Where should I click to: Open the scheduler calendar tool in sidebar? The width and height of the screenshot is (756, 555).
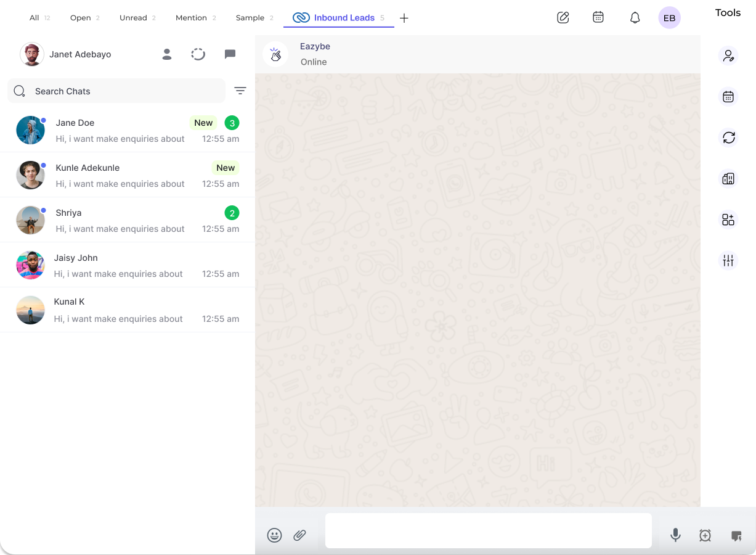point(728,97)
